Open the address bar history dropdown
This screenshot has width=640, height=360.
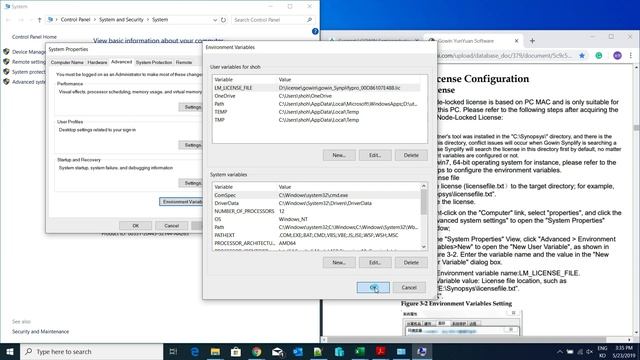(x=215, y=20)
